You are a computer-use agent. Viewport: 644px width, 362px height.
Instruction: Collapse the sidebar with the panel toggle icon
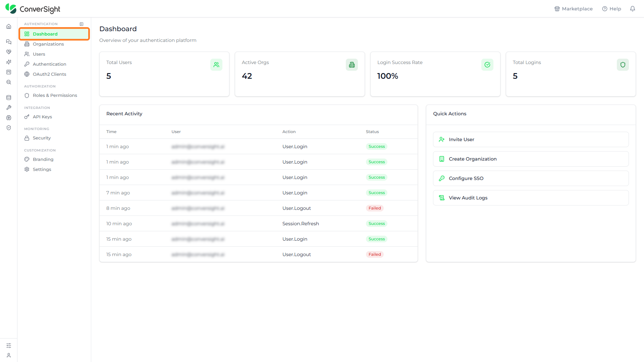(x=82, y=24)
